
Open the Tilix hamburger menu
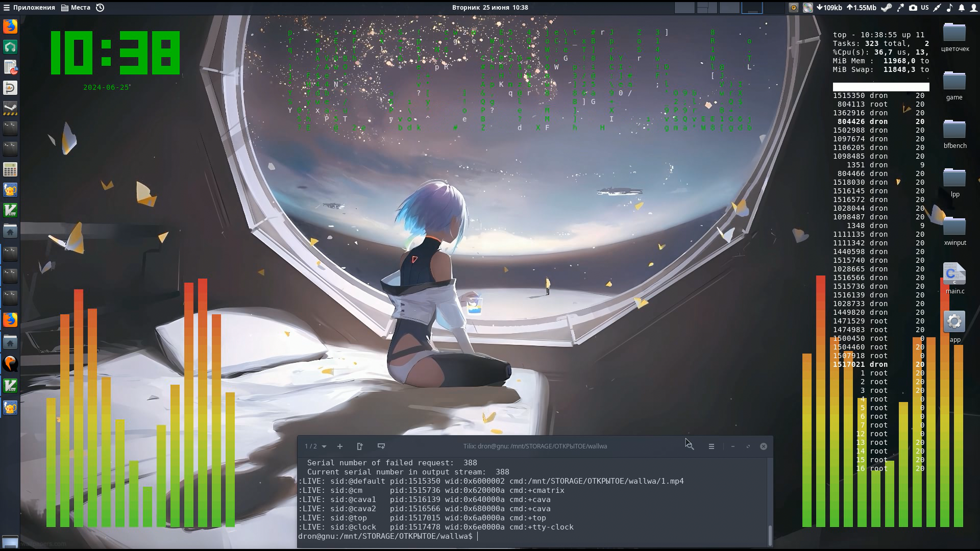coord(712,446)
